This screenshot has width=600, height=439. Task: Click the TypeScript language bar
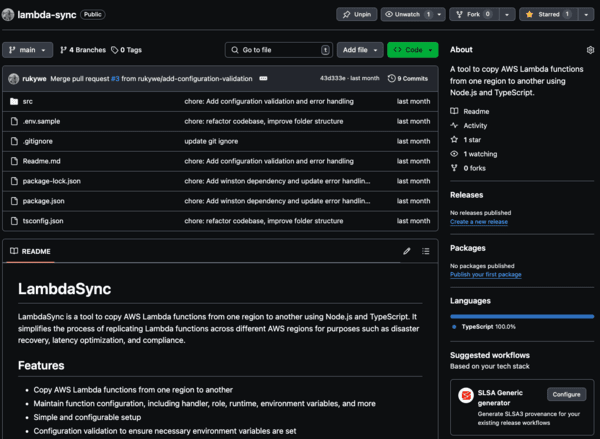pos(522,317)
